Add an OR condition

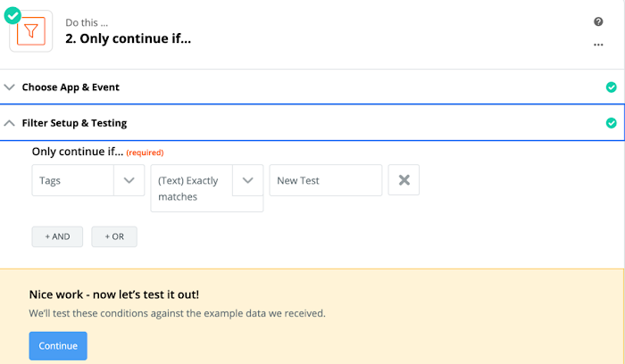coord(114,236)
